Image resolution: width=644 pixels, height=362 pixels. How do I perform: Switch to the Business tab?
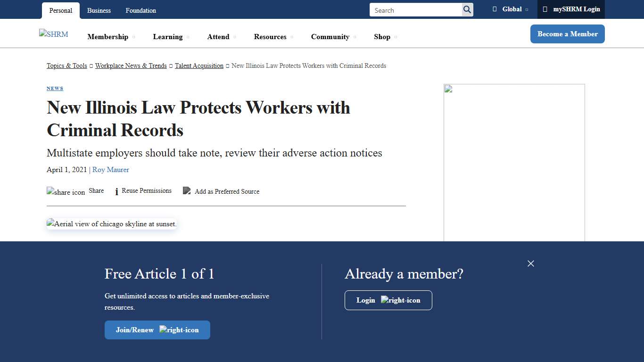99,10
